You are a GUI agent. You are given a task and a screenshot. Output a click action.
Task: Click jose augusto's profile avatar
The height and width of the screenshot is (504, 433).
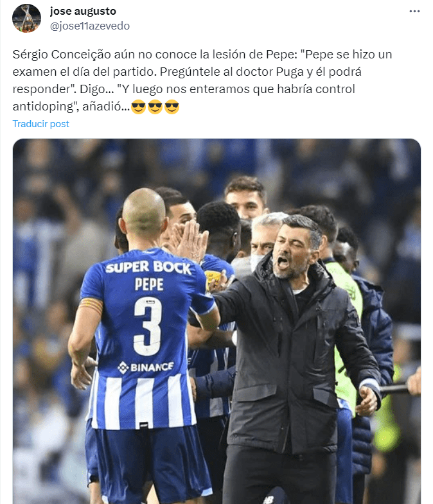26,19
